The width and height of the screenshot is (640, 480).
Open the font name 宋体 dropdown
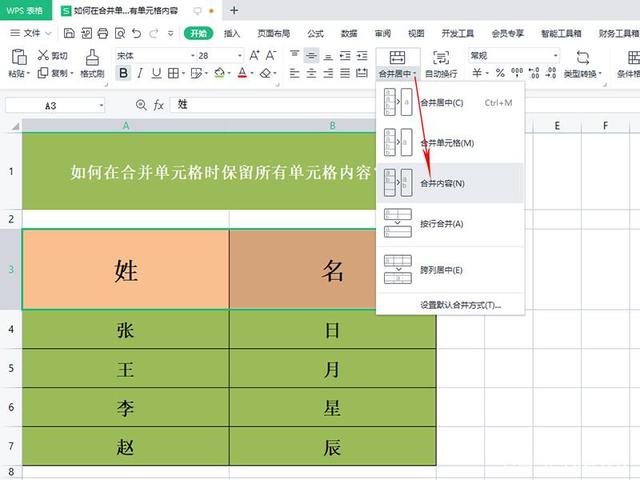pyautogui.click(x=193, y=56)
